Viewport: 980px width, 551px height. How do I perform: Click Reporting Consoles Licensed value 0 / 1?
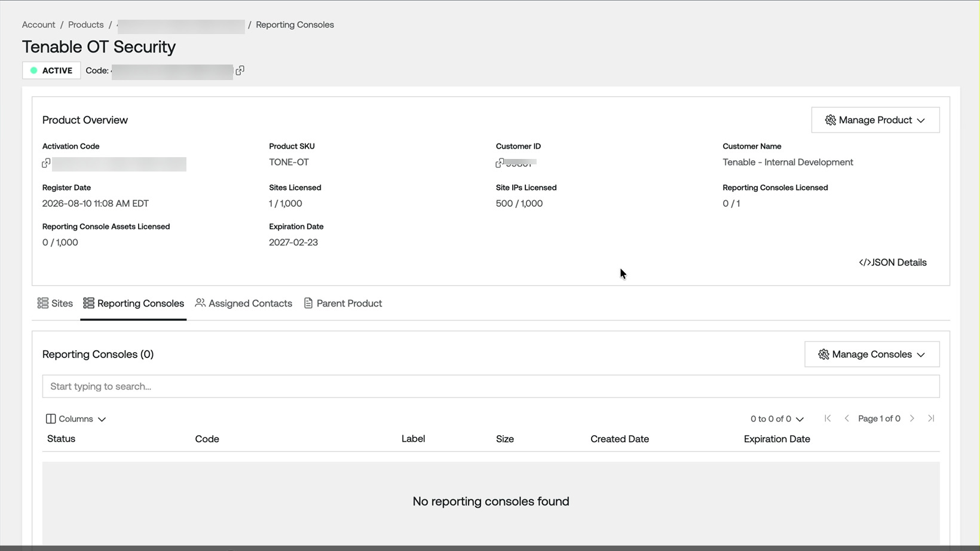click(731, 203)
